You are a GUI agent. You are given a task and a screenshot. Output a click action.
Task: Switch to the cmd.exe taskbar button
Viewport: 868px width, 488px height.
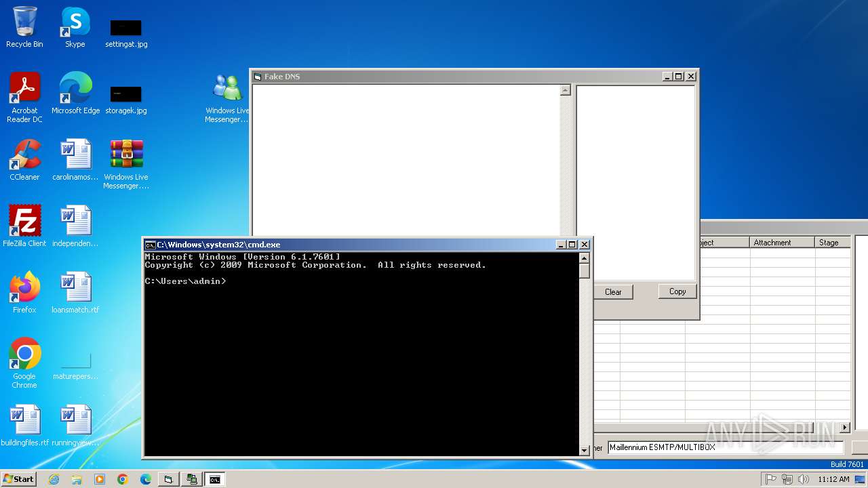[215, 479]
